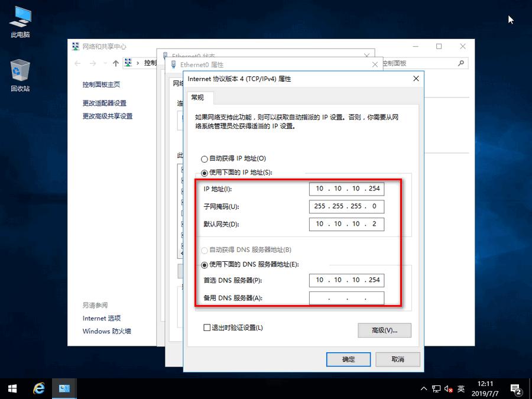Screen dimensions: 532x399
Task: Click the 确定 button to confirm
Action: (x=348, y=359)
